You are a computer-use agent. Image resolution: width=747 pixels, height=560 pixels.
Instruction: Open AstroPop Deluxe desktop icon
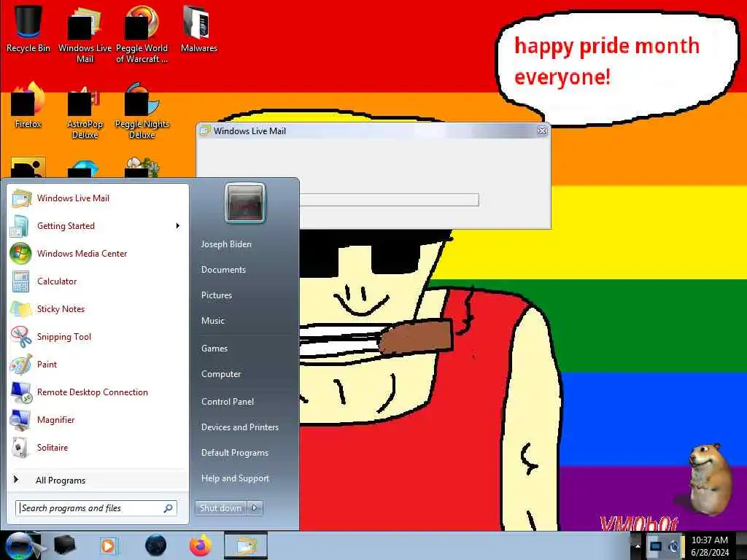(85, 111)
